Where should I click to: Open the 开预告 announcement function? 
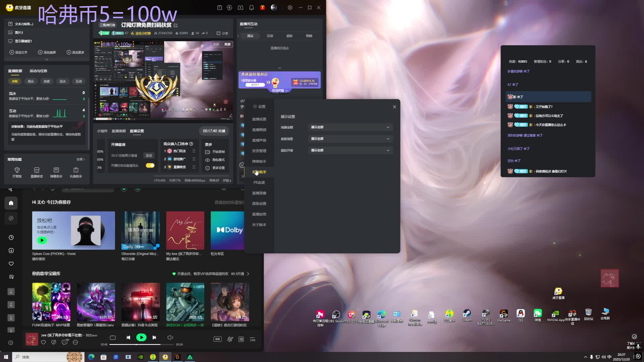click(x=17, y=170)
